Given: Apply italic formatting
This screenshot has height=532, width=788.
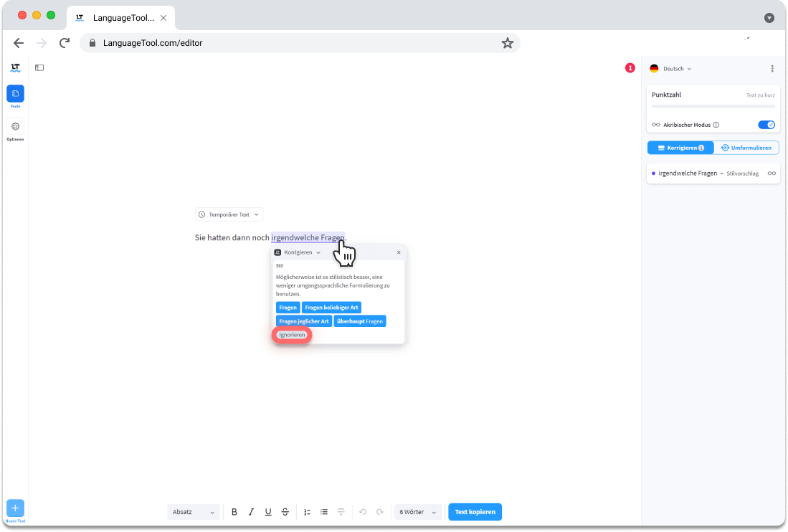Looking at the screenshot, I should pyautogui.click(x=251, y=512).
